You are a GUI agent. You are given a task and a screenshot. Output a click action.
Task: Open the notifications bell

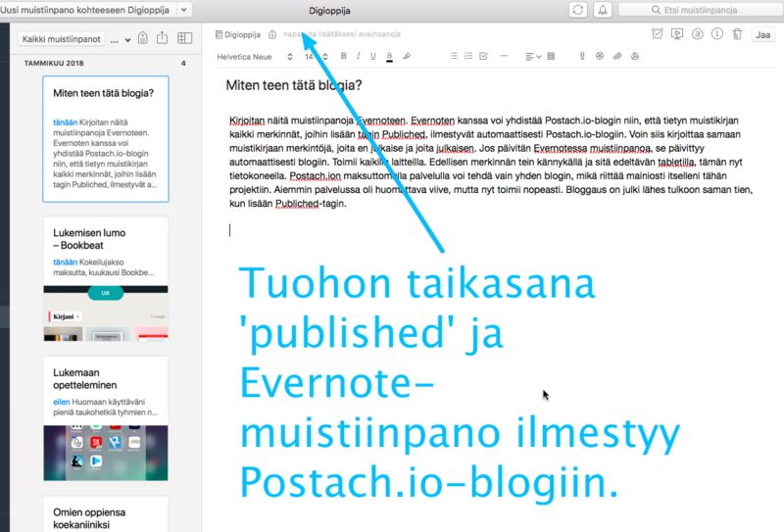point(603,10)
